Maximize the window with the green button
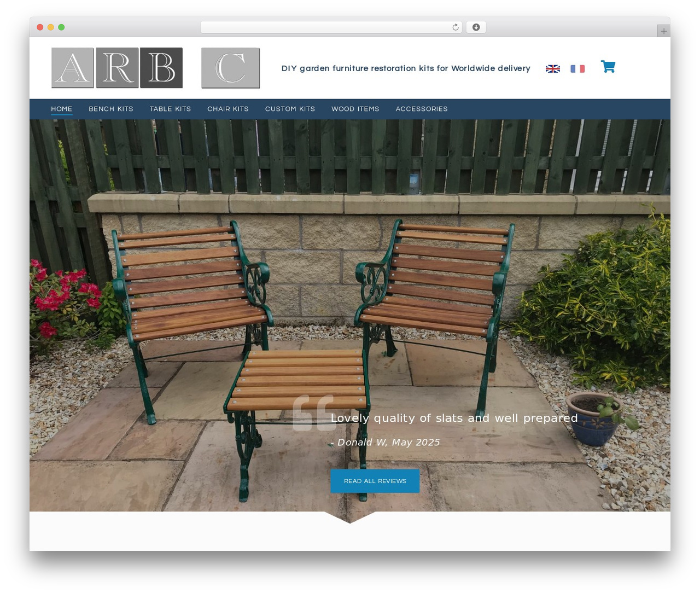 point(61,27)
